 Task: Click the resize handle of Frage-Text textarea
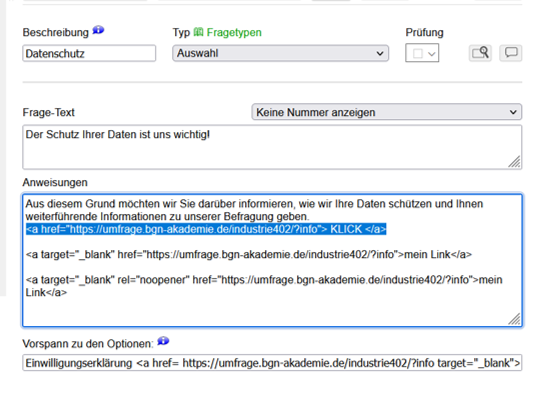(515, 162)
